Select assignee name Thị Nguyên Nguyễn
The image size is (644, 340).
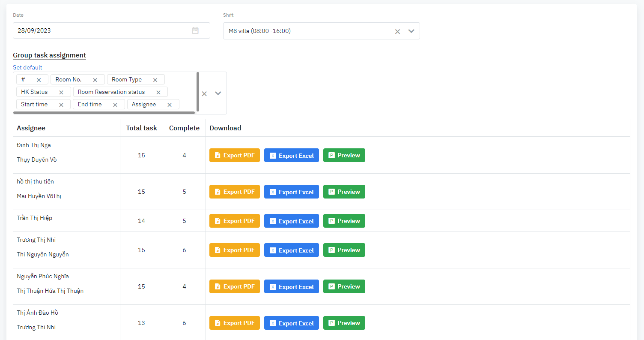tap(43, 254)
